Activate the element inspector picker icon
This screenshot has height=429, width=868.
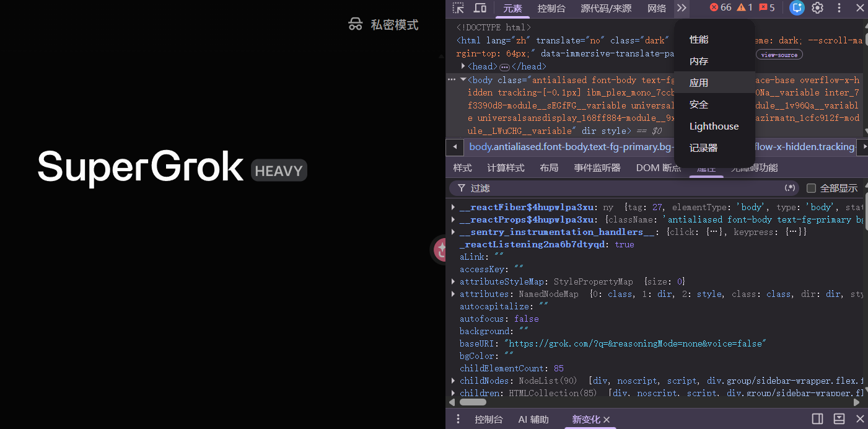point(458,8)
